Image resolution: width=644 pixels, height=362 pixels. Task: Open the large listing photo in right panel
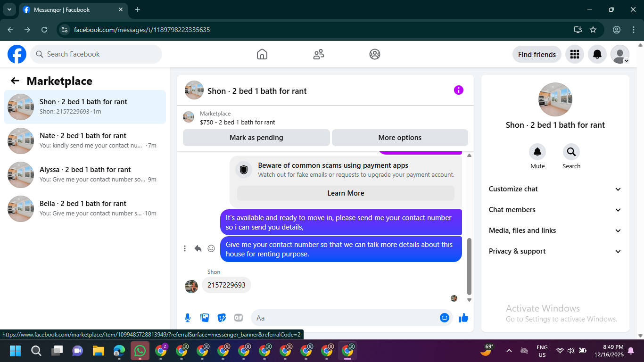[x=555, y=99]
